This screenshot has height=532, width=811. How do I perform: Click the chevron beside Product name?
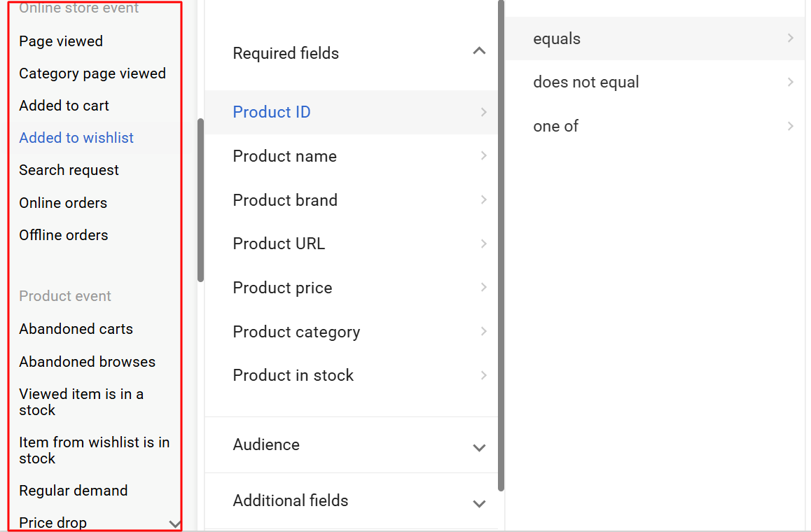[483, 156]
